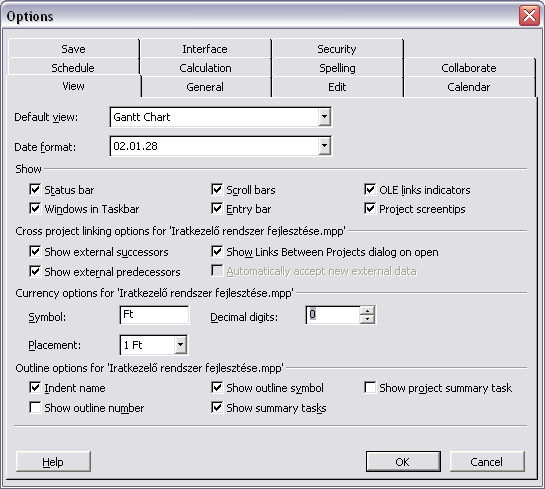Viewport: 545px width, 489px height.
Task: Go to the Calendar tab
Action: point(469,87)
